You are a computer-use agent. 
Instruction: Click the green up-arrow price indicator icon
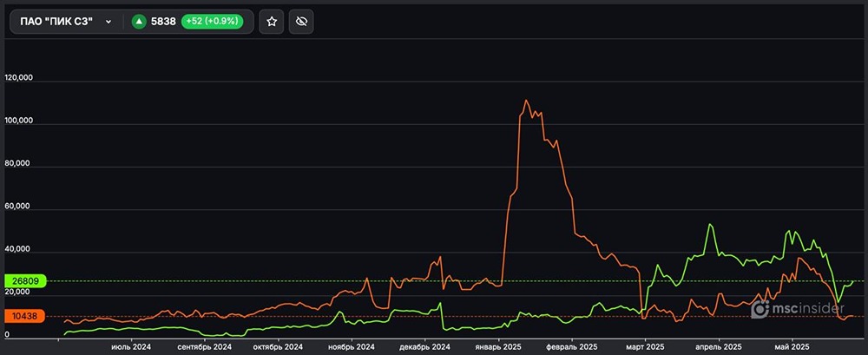[139, 22]
